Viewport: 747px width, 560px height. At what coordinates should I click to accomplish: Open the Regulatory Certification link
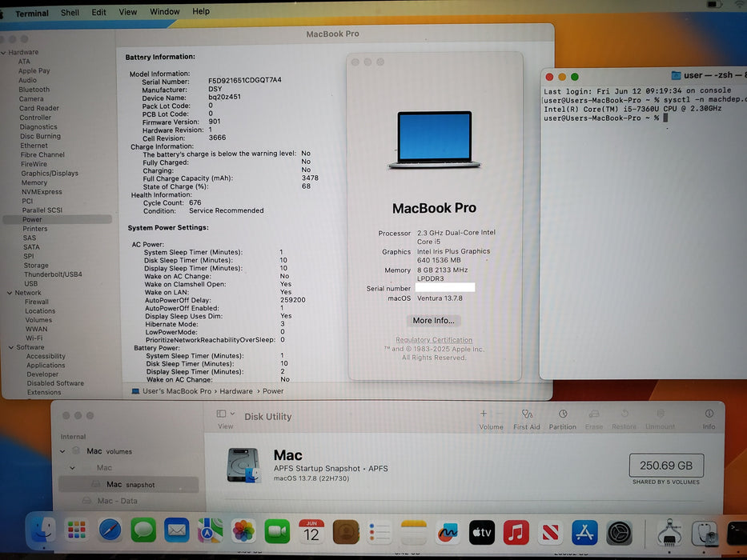[434, 340]
